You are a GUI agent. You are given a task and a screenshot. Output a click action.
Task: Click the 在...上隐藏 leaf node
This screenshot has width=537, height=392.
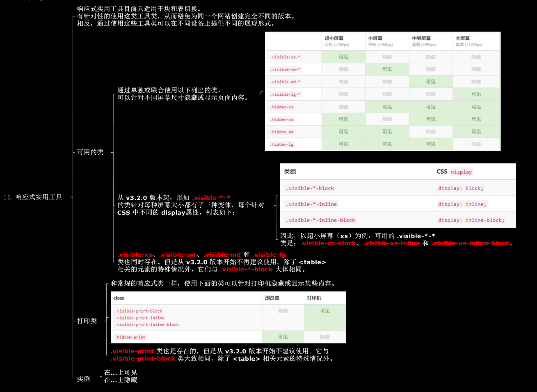(121, 380)
